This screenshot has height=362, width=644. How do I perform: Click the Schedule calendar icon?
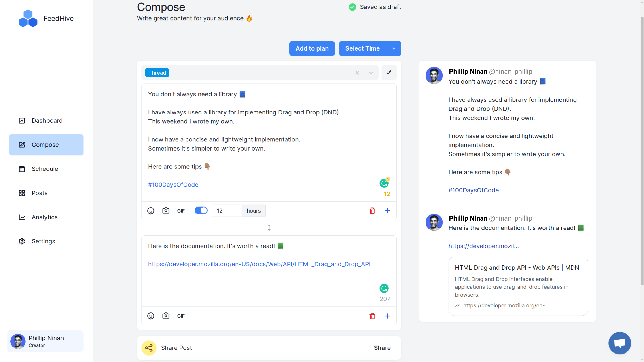(x=22, y=169)
